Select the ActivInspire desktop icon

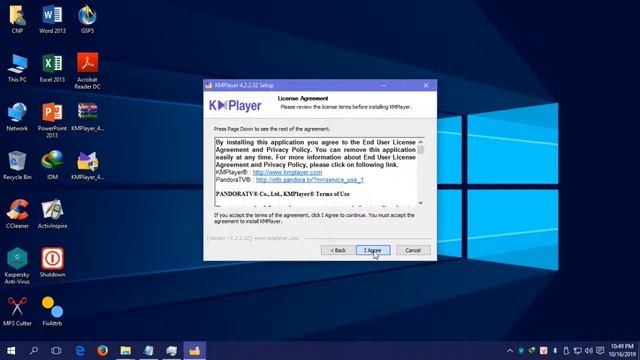pos(52,214)
